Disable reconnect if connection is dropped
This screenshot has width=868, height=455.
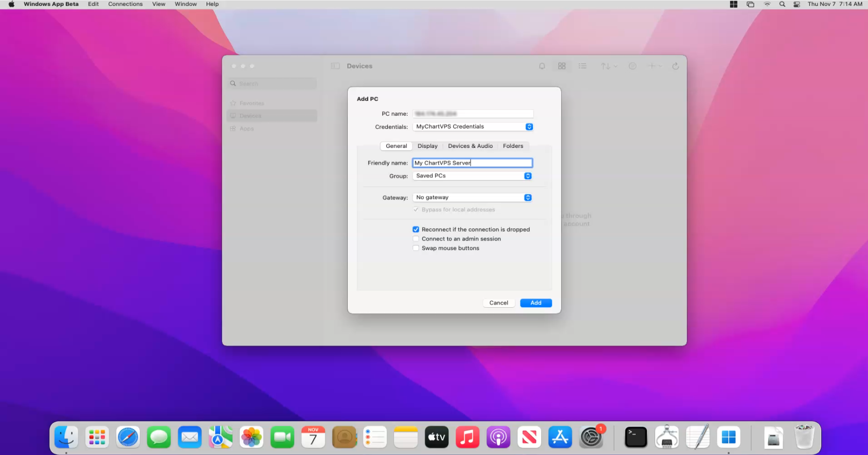point(416,230)
